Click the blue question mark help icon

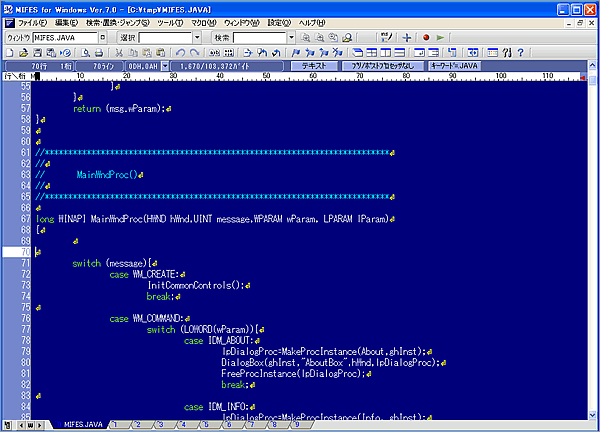tap(520, 52)
